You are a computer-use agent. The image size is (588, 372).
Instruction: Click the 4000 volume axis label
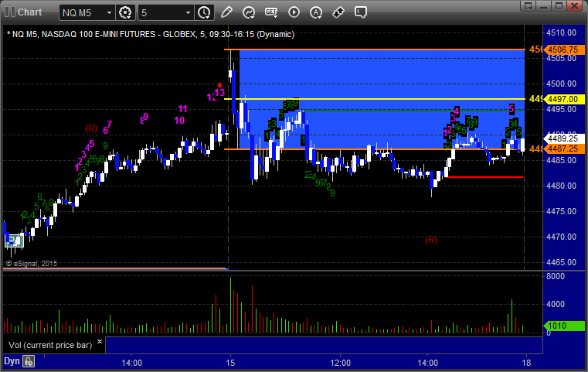pyautogui.click(x=556, y=304)
